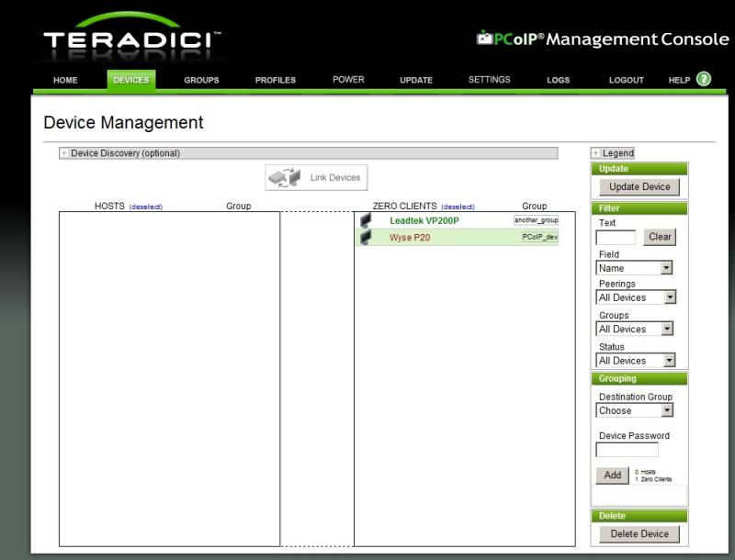735x560 pixels.
Task: Open the GROUPS tab
Action: pos(201,80)
